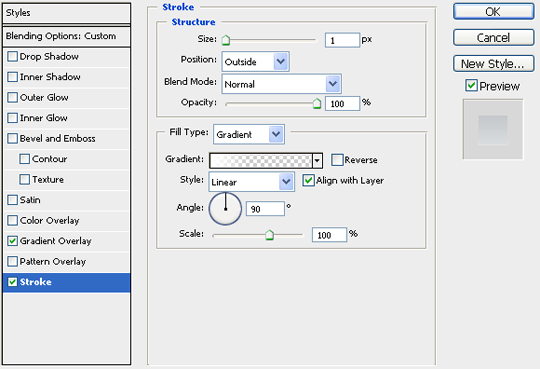Click the Cancel button
The image size is (540, 369).
[494, 38]
